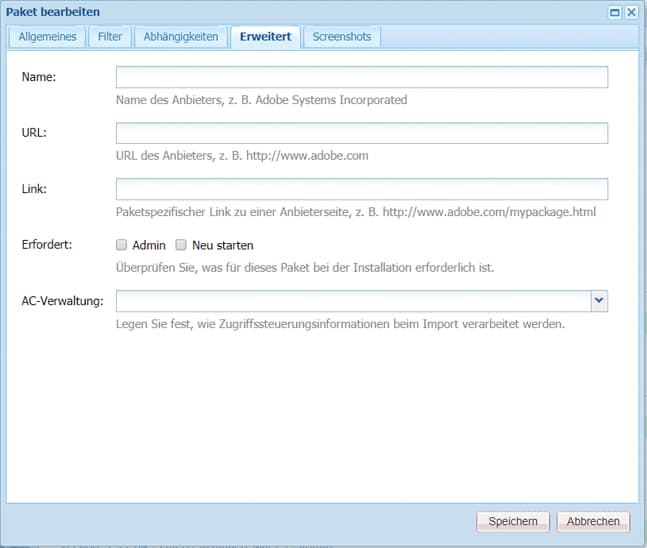Enable the Admin checkbox
The width and height of the screenshot is (647, 548).
pyautogui.click(x=121, y=245)
